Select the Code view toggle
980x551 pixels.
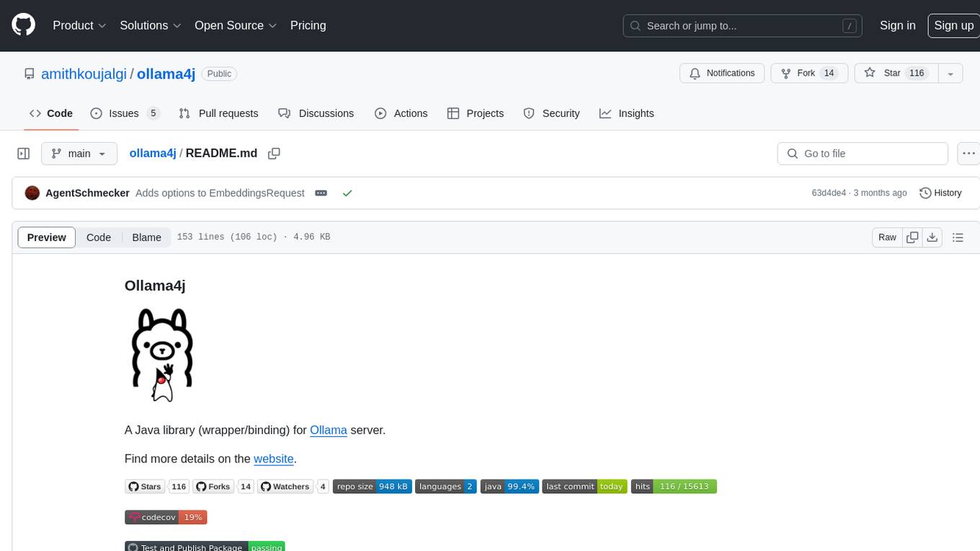point(99,237)
